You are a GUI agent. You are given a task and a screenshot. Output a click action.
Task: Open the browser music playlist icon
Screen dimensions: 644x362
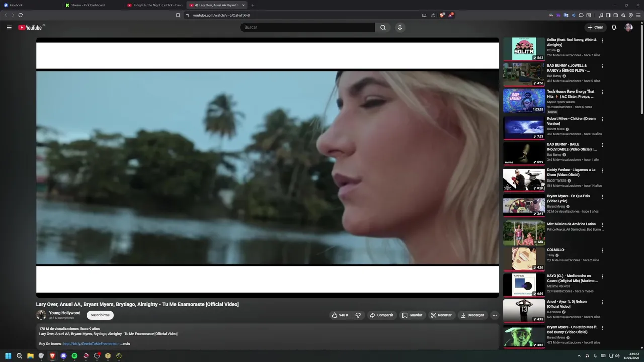(x=601, y=15)
